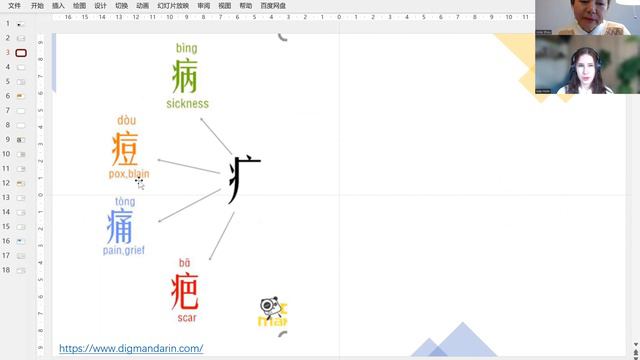The image size is (640, 360).
Task: Select slide 17 thumbnail
Action: coord(21,256)
